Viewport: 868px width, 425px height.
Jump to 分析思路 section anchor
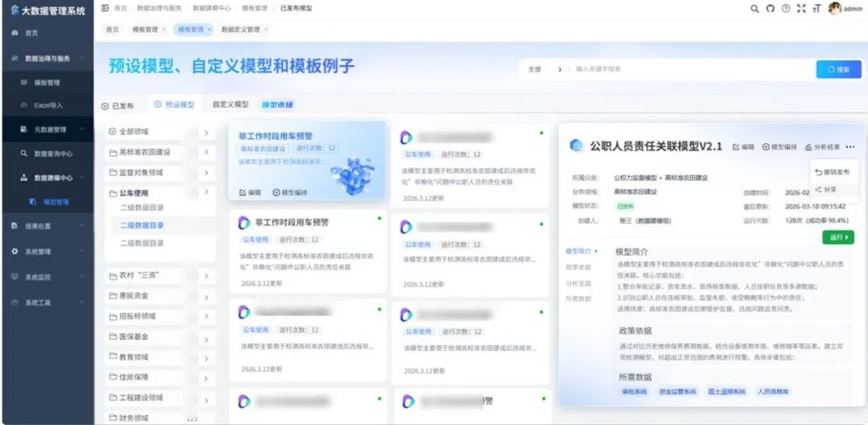point(578,284)
